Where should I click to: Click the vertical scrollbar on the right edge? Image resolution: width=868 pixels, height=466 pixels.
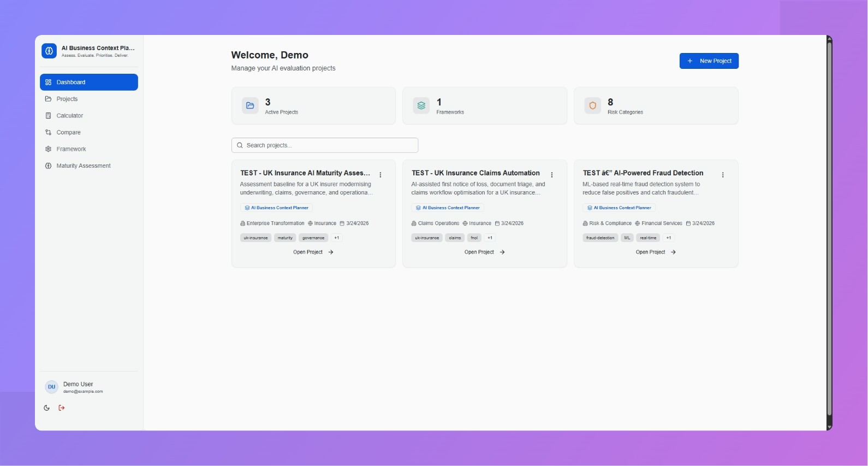click(x=829, y=229)
